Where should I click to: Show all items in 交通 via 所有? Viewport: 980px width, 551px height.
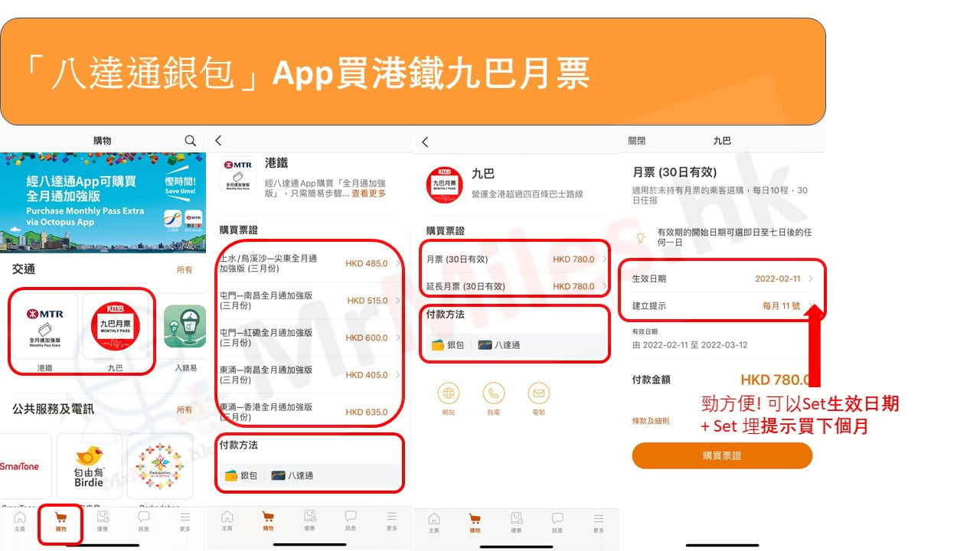pyautogui.click(x=185, y=270)
